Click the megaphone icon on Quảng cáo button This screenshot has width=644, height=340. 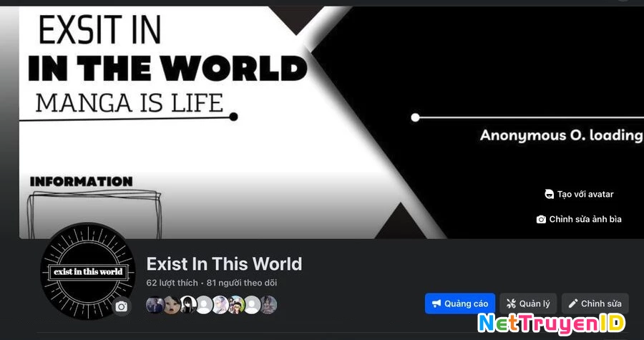(436, 303)
